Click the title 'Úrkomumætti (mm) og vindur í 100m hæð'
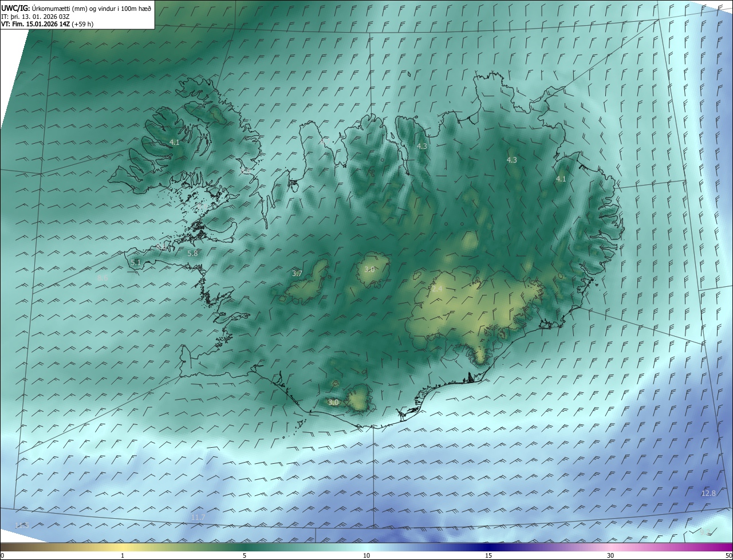The height and width of the screenshot is (560, 733). tap(91, 7)
